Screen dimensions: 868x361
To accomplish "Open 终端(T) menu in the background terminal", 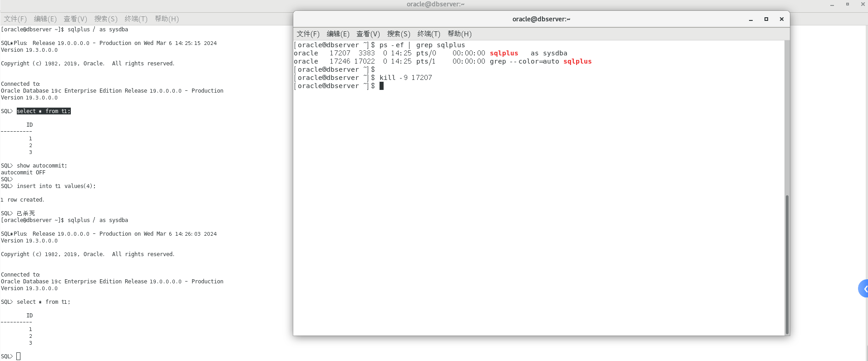I will (x=136, y=19).
